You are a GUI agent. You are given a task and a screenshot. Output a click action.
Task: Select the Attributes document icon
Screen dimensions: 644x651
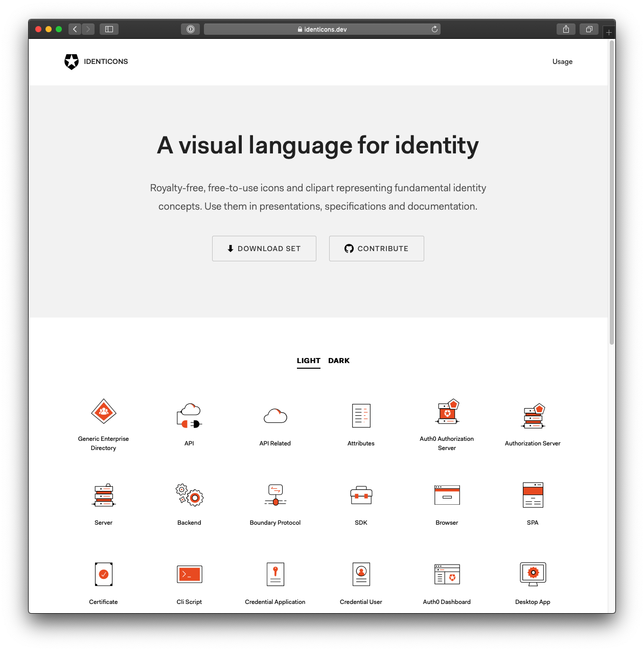361,416
